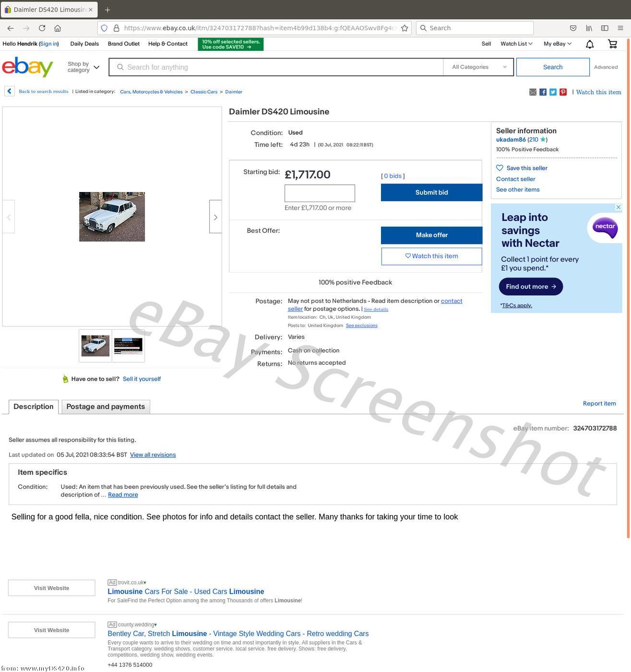The image size is (631, 672).
Task: Share listing via email icon
Action: click(x=533, y=92)
